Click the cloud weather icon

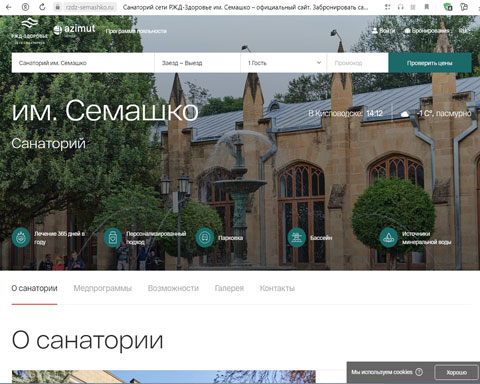[x=405, y=114]
